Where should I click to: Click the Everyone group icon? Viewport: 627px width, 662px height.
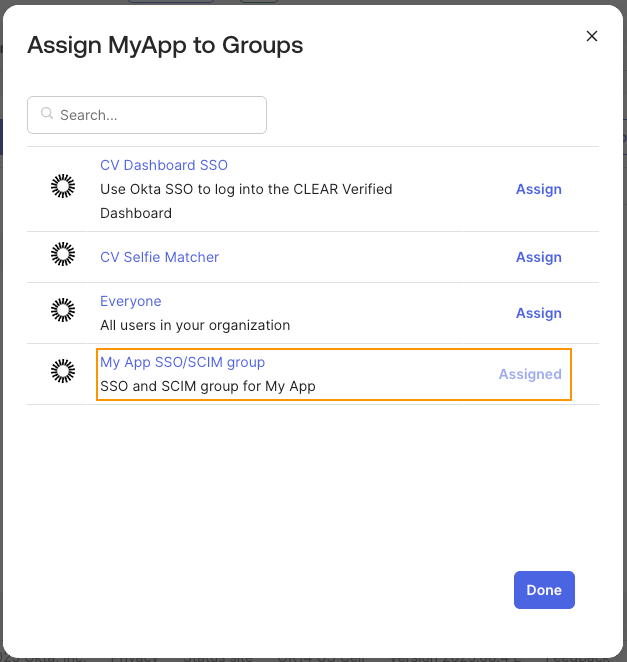63,310
